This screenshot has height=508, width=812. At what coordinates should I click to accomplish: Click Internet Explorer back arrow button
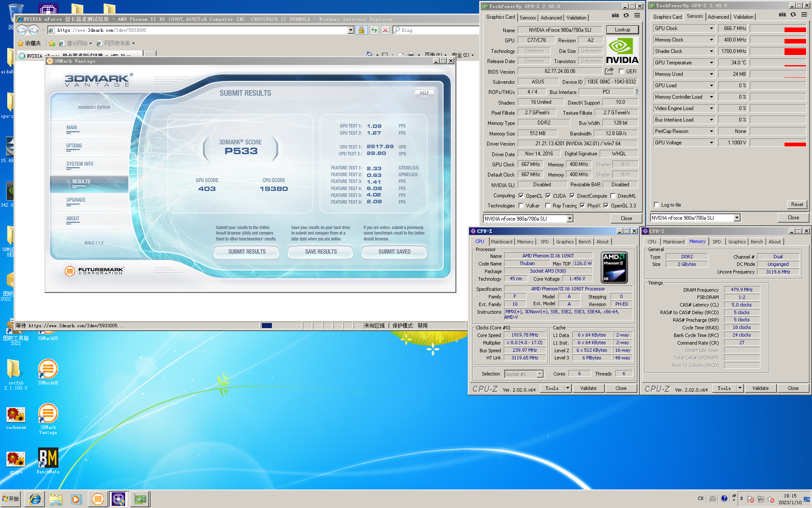22,30
